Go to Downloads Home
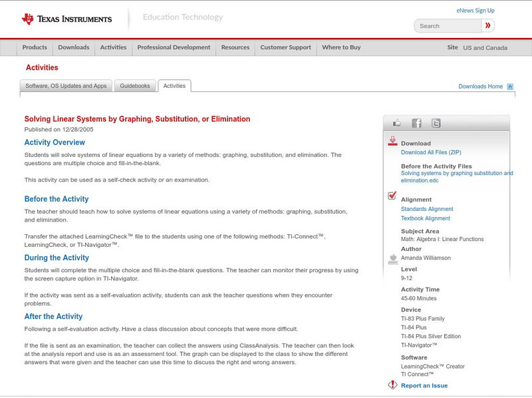Screen dimensions: 532x398 pyautogui.click(x=480, y=87)
